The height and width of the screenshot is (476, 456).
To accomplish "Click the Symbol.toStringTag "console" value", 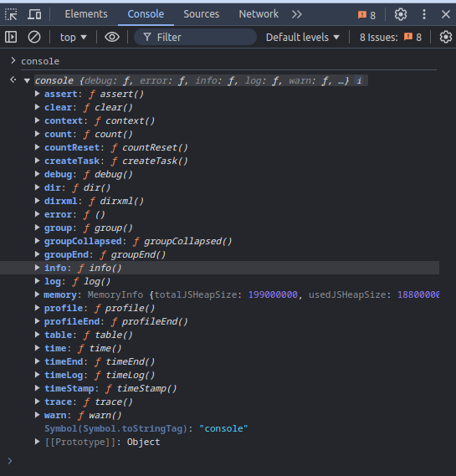I will (223, 428).
